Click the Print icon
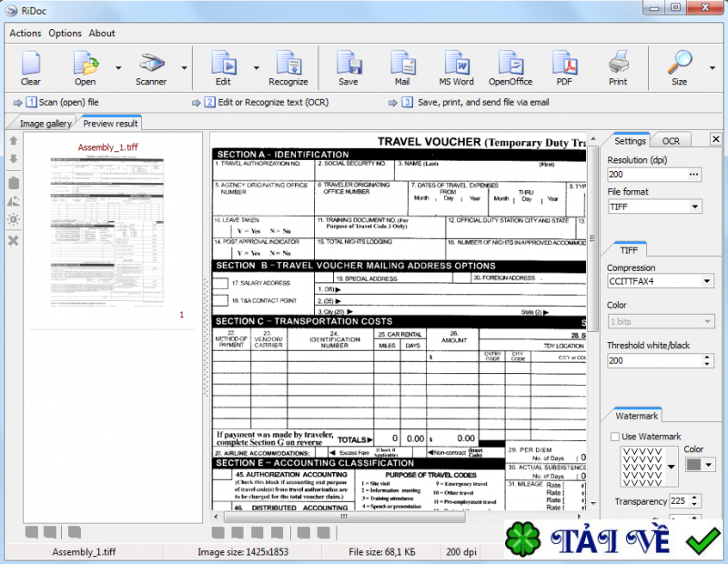 coord(618,65)
